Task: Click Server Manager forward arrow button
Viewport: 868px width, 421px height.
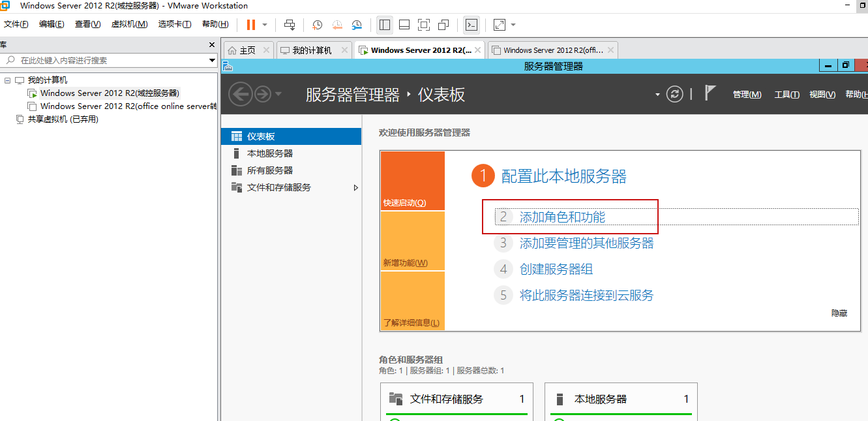Action: click(x=263, y=95)
